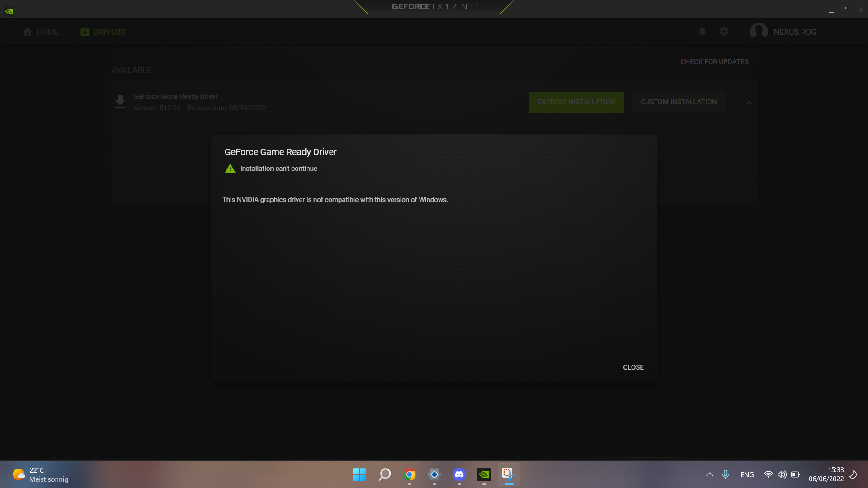The width and height of the screenshot is (868, 488).
Task: Open the NEXUS.ROG account menu
Action: (783, 32)
